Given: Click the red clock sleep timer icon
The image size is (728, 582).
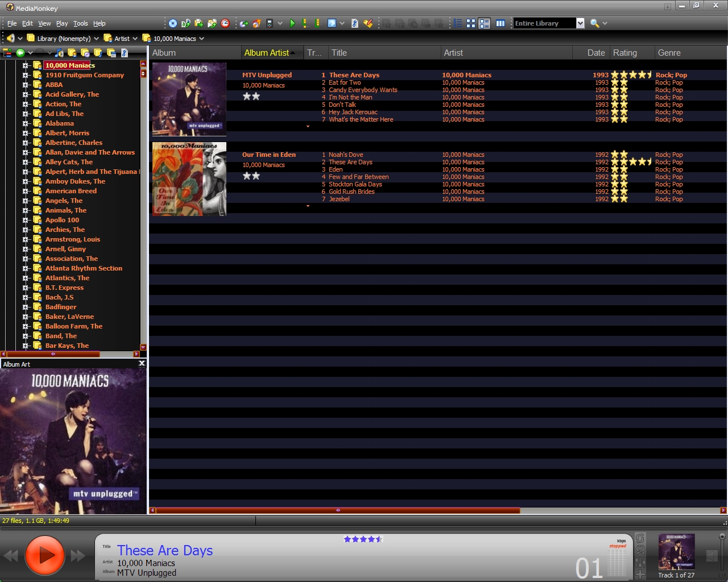Looking at the screenshot, I should (x=225, y=23).
